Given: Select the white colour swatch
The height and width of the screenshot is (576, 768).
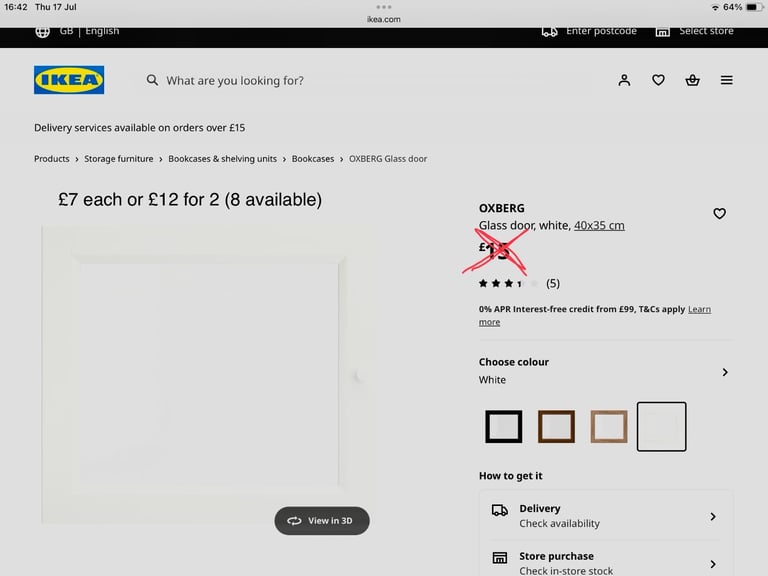Looking at the screenshot, I should [x=661, y=427].
